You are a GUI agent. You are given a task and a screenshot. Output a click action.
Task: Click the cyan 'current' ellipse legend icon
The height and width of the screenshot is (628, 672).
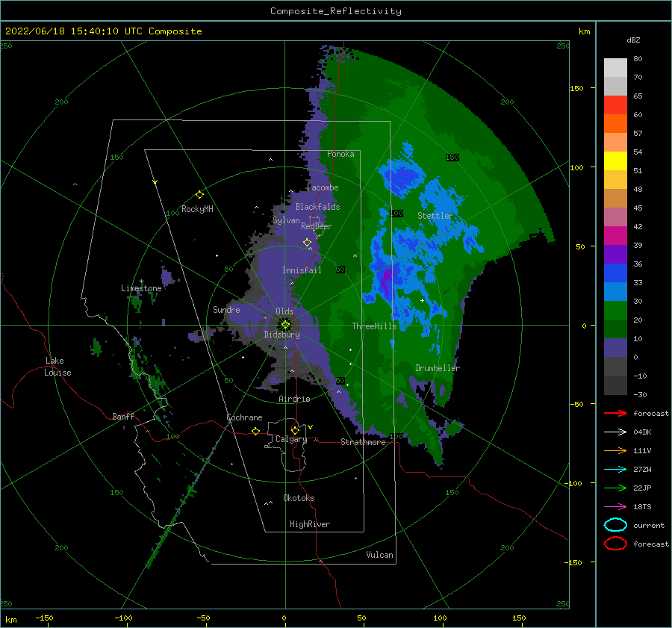[615, 525]
